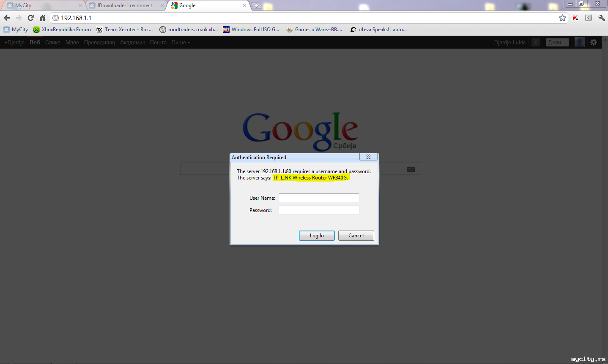Restore down the Chrome browser window
The image size is (608, 364).
[581, 4]
